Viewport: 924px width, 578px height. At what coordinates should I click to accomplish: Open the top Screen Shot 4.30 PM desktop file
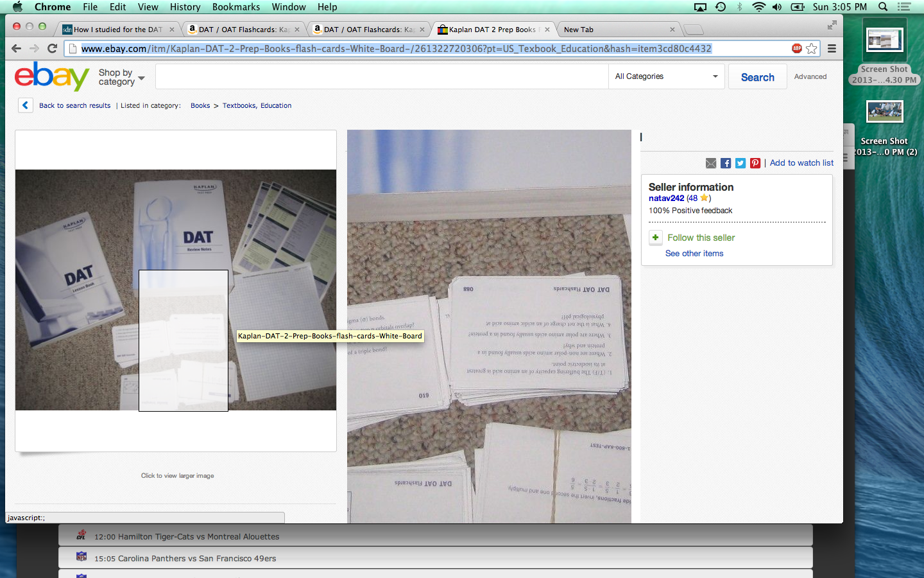[x=884, y=52]
